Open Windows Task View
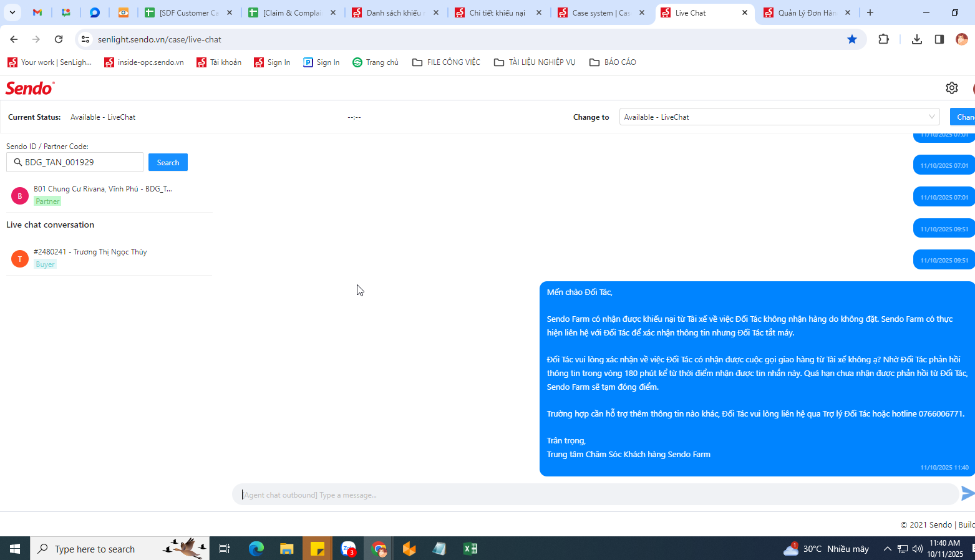 (225, 549)
